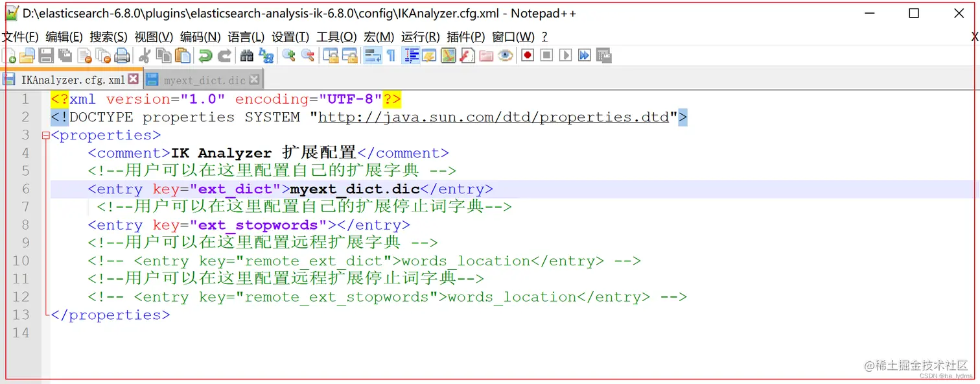Start macro recording with the red dot
Viewport: 980px width, 384px height.
pyautogui.click(x=528, y=56)
